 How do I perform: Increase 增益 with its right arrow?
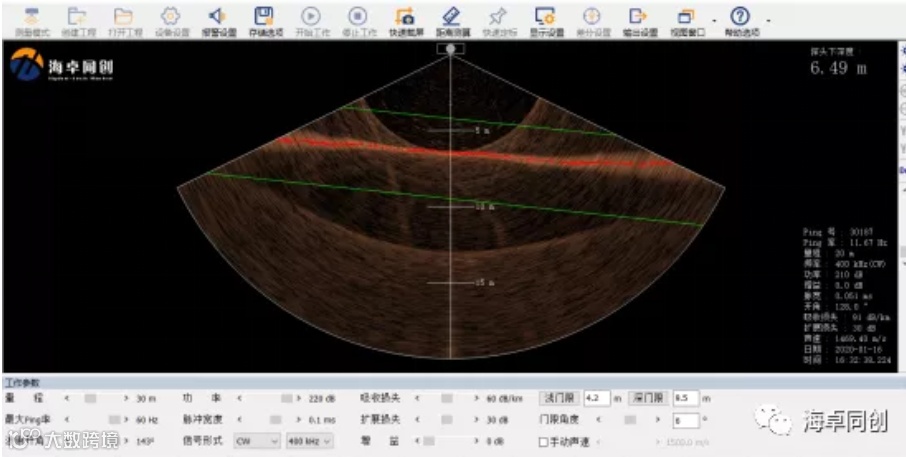tap(477, 441)
